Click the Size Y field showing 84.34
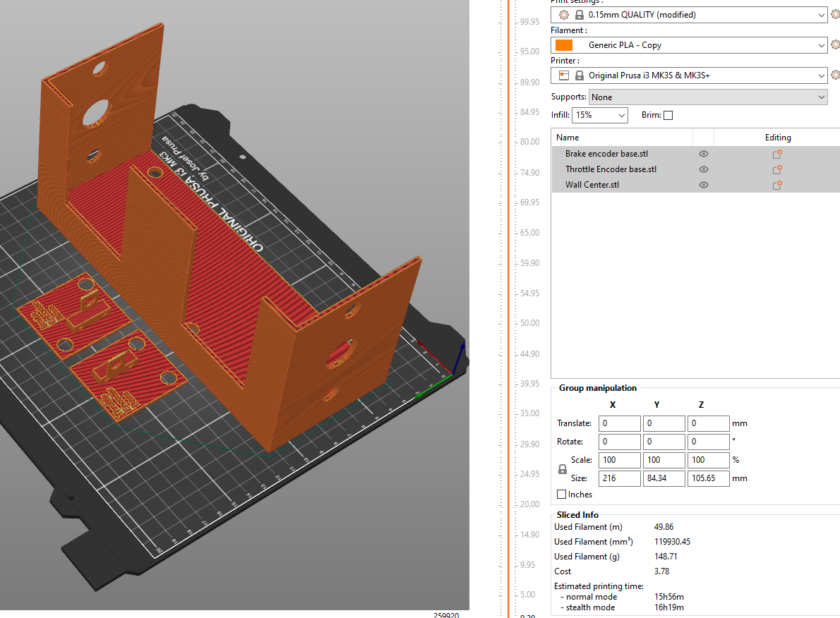Image resolution: width=840 pixels, height=618 pixels. [664, 478]
